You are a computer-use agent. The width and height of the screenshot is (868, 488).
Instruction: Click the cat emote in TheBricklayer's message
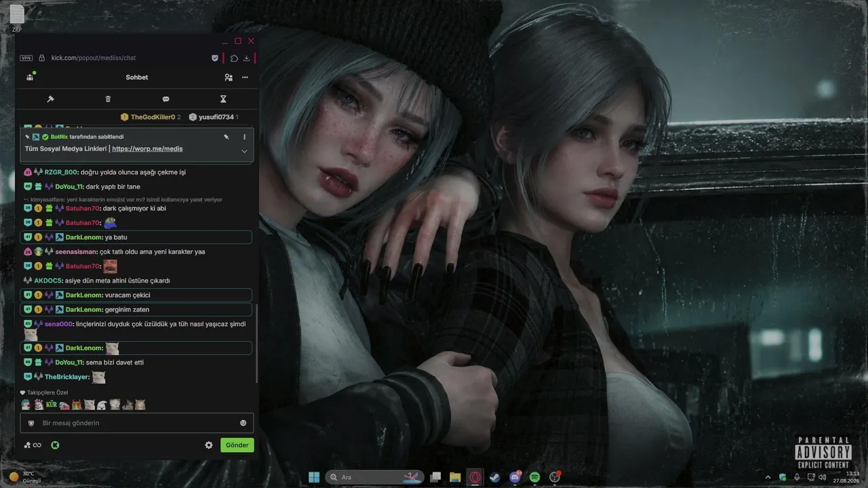(99, 378)
